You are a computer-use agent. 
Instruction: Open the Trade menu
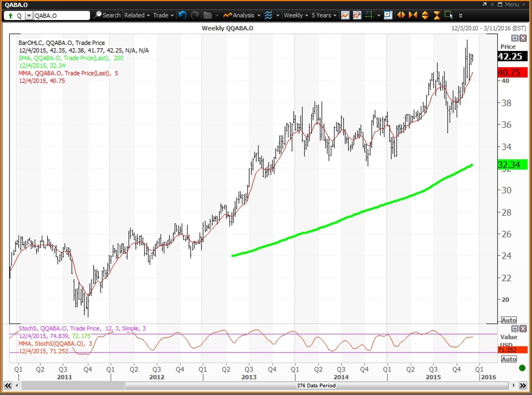tap(163, 15)
